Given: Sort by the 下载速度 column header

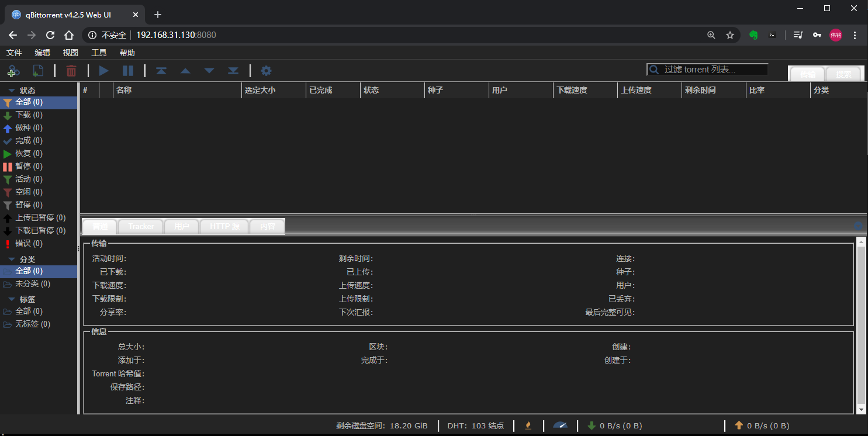Looking at the screenshot, I should [x=585, y=91].
